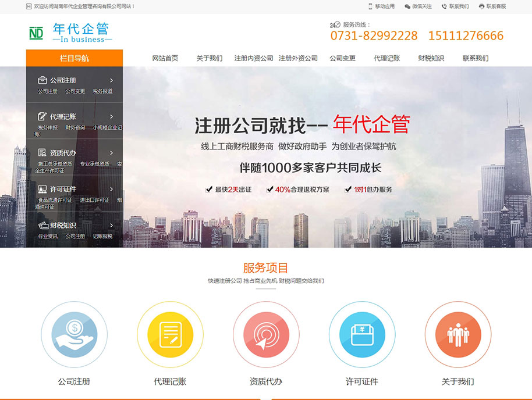Click the hand-with-coin 公司注册 circle icon

pyautogui.click(x=74, y=334)
